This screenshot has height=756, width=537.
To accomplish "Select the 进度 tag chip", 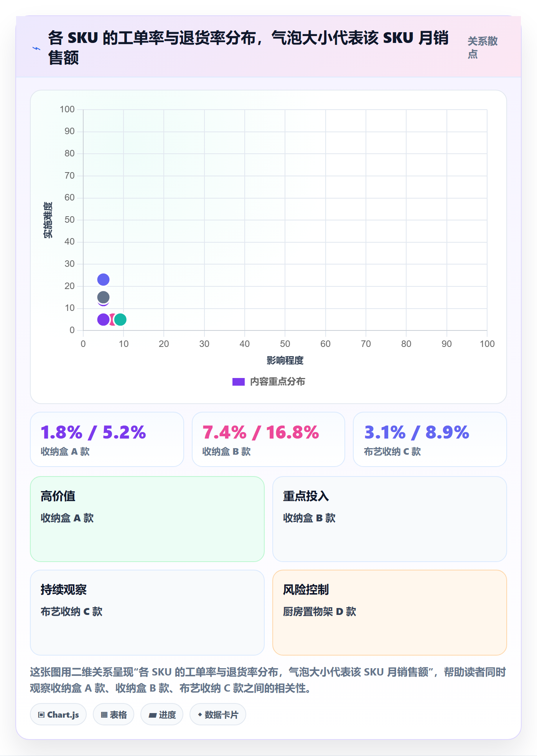I will 162,715.
